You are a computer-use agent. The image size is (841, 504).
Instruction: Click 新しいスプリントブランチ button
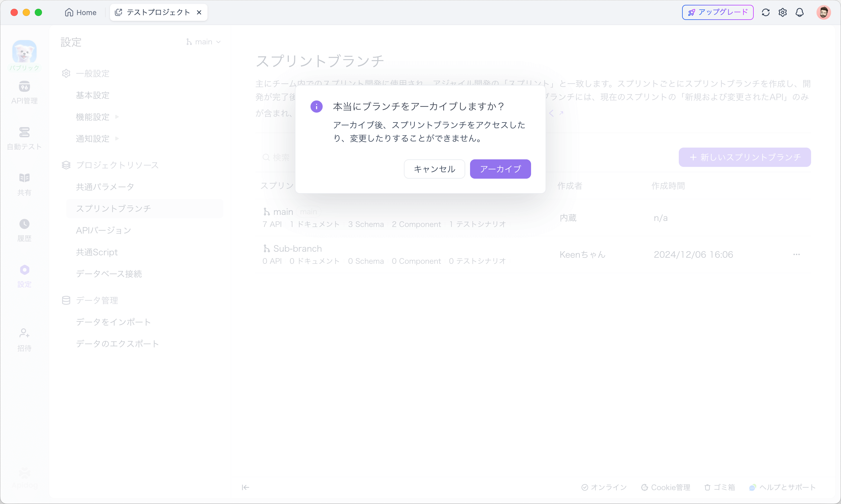tap(744, 157)
